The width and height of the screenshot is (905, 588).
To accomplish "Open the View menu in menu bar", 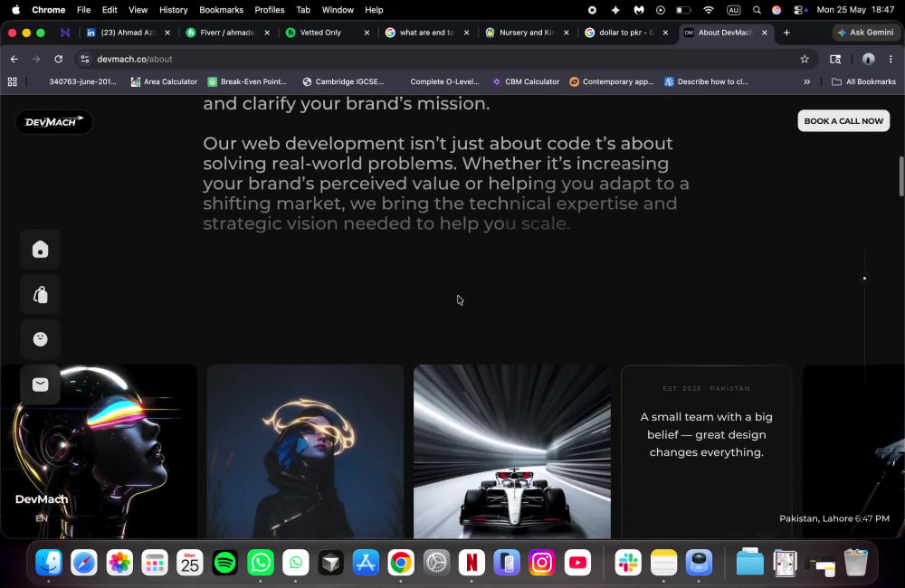I will (138, 10).
